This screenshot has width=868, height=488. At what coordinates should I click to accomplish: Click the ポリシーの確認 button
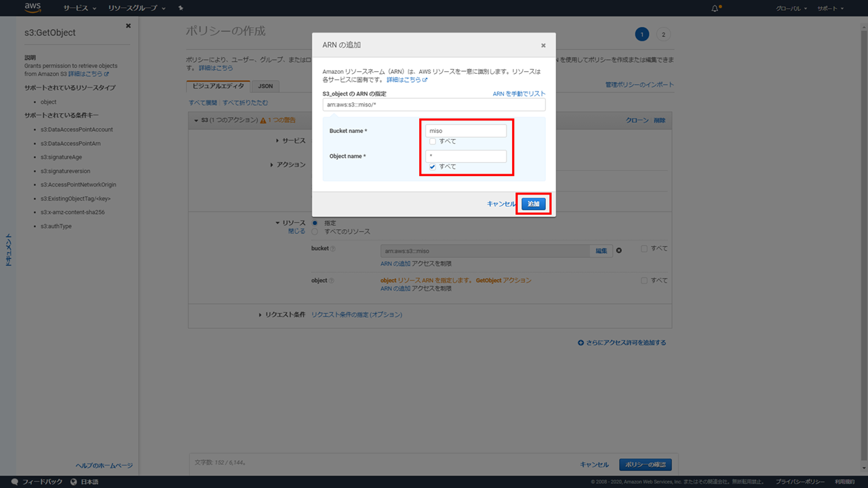645,464
